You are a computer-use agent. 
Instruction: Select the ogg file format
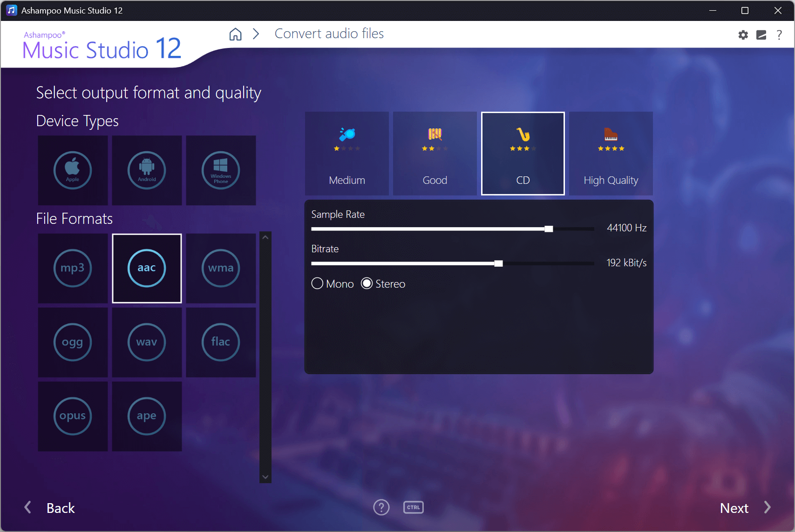[x=73, y=342]
